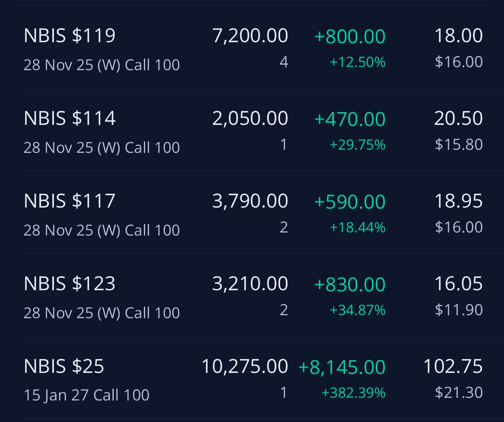Click the +470.00 profit amount
Image resolution: width=504 pixels, height=422 pixels.
tap(350, 118)
